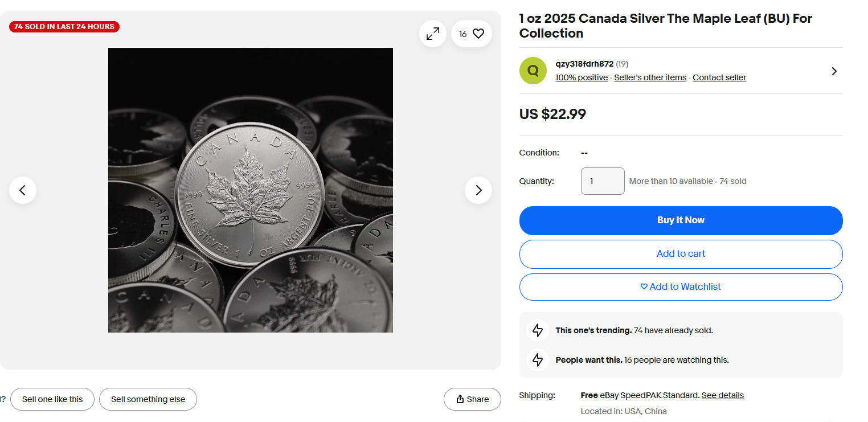Add the silver coin to cart
The image size is (868, 422).
click(681, 254)
